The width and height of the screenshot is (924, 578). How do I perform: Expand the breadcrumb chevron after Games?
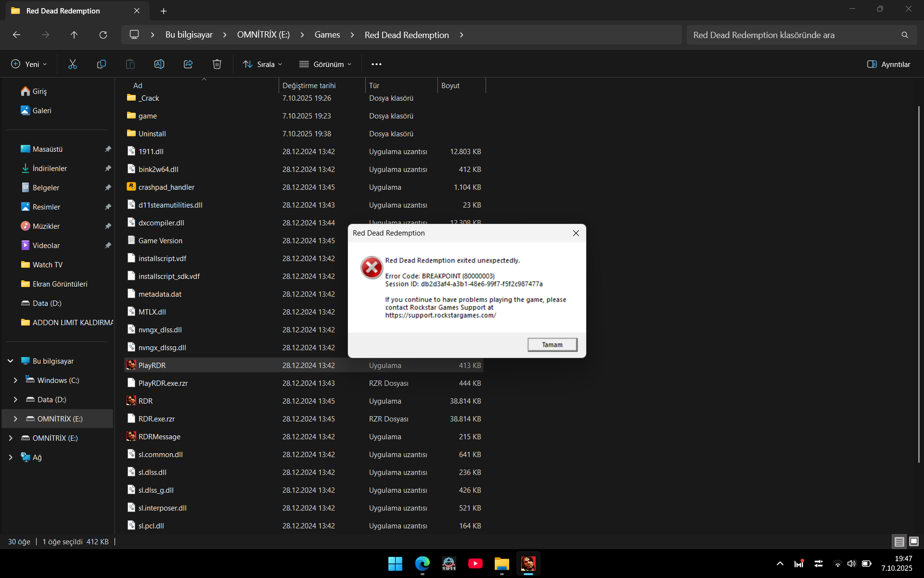click(352, 35)
